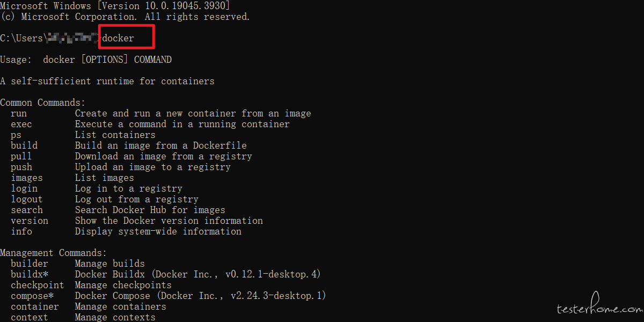Click the 'info' command entry

21,231
